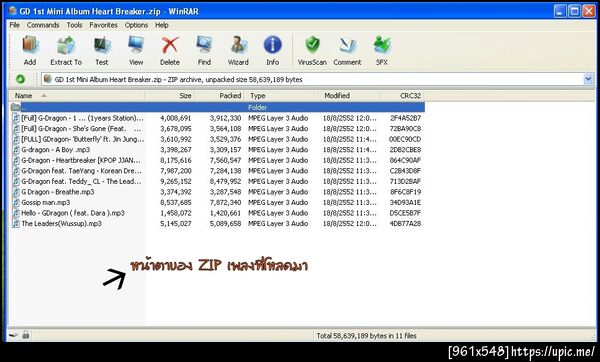This screenshot has height=362, width=600.
Task: Select G-Dragon feat. TaeYang - Korean Dream file
Action: pyautogui.click(x=81, y=171)
